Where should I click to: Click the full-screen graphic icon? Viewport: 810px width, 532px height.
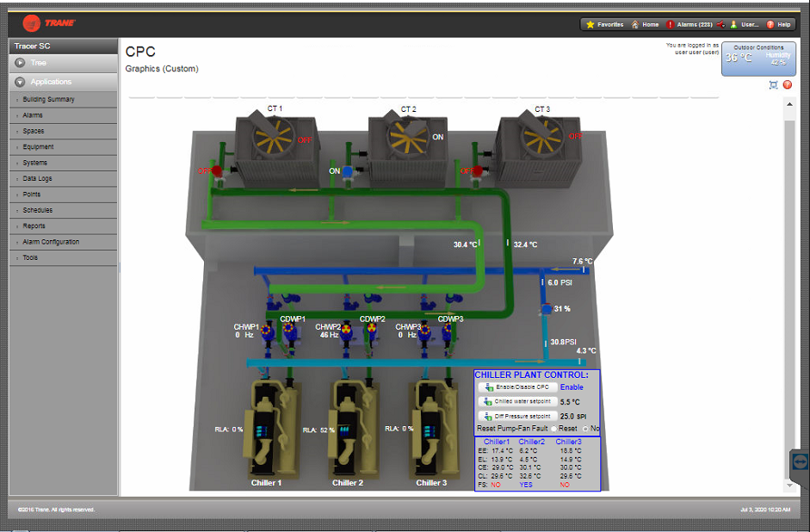point(773,84)
